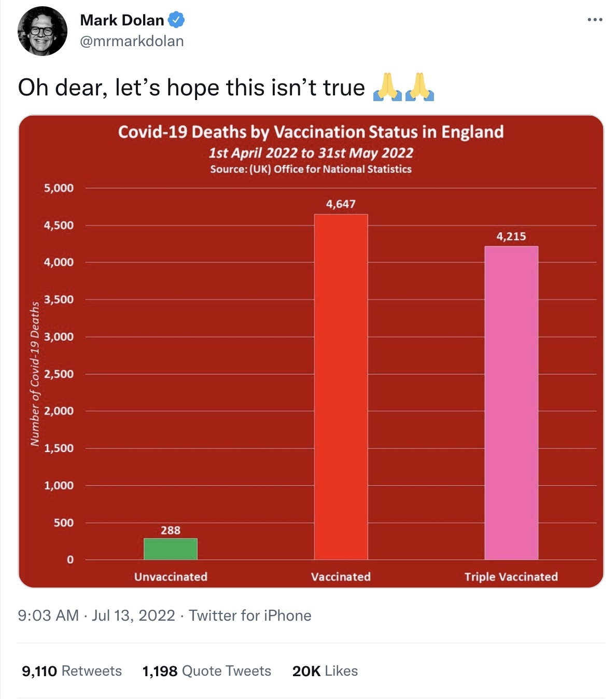
Task: Open the attached Covid-19 deaths chart image
Action: (x=311, y=351)
